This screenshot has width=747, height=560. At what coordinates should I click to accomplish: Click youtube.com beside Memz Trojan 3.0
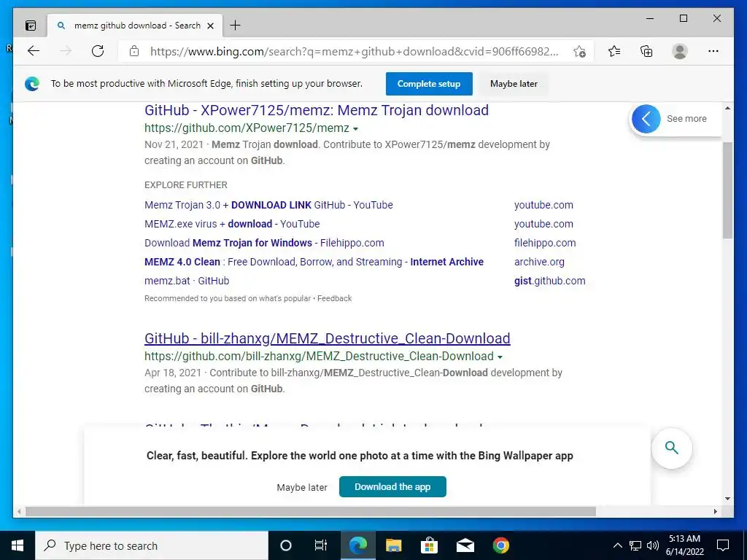point(543,205)
